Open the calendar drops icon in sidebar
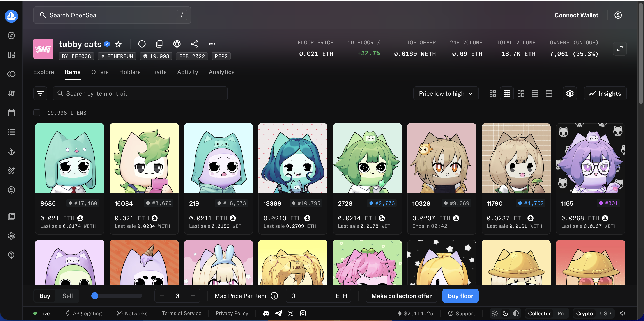644x321 pixels. 11,112
